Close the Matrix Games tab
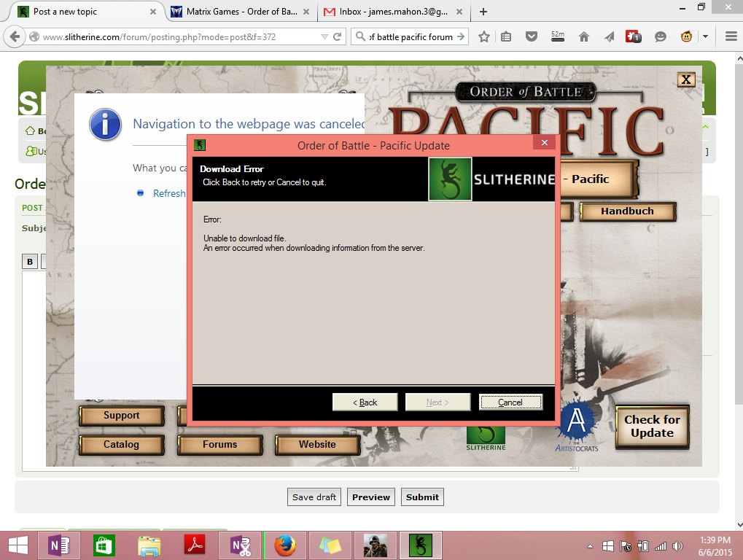 (306, 12)
